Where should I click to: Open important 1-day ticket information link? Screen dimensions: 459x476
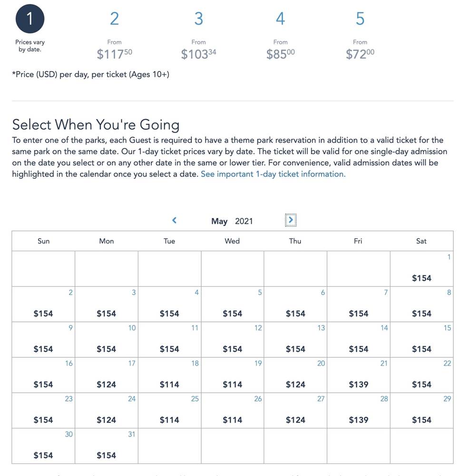pos(273,174)
